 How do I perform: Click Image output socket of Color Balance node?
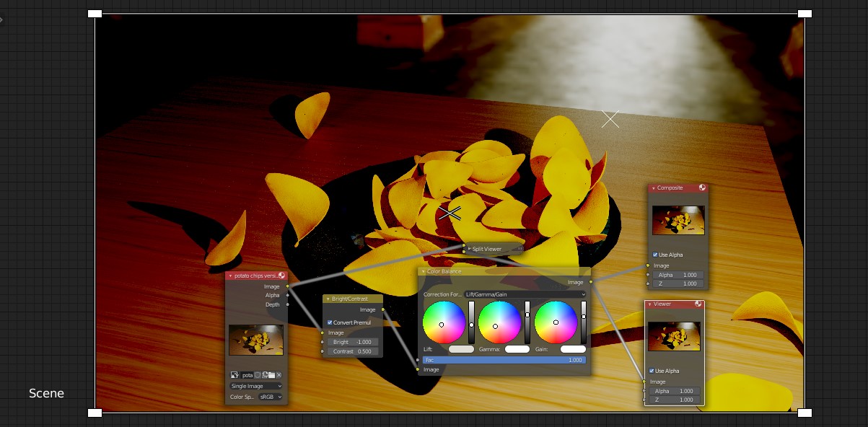click(591, 282)
